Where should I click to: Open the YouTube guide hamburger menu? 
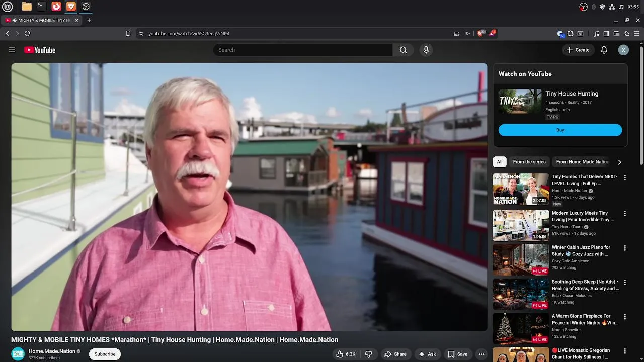point(12,50)
